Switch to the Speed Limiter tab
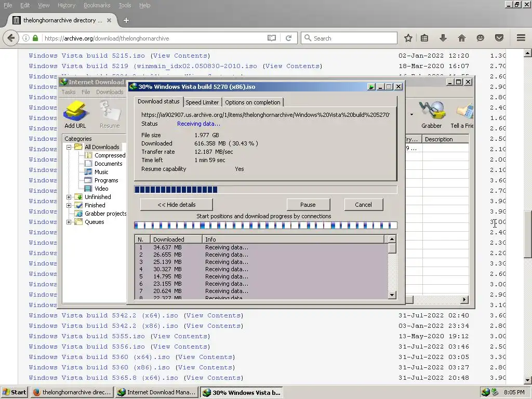 pos(202,102)
